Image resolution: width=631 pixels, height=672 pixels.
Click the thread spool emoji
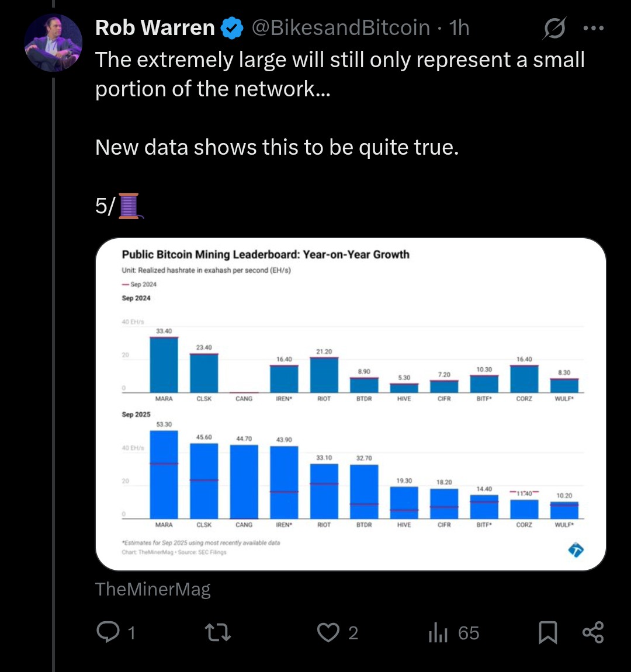[129, 206]
